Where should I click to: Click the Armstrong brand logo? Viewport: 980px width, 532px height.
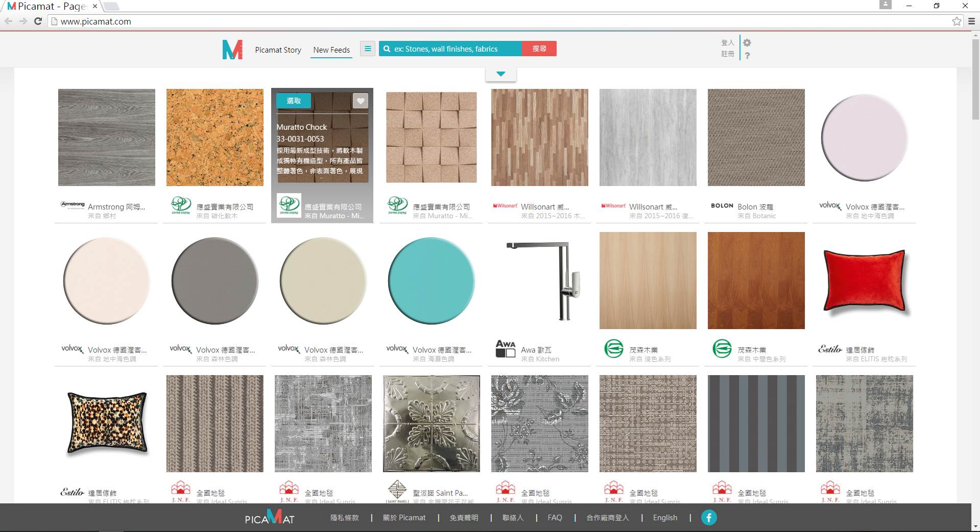coord(73,205)
